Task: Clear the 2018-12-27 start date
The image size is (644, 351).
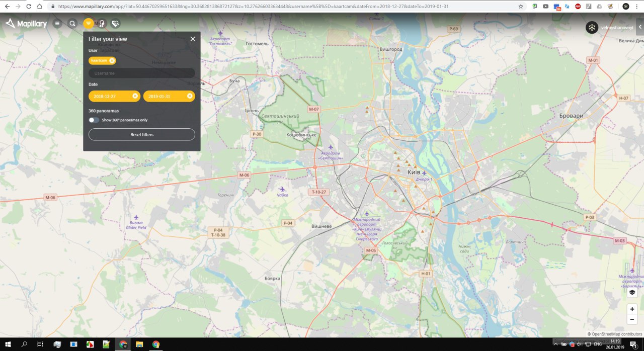Action: pyautogui.click(x=135, y=96)
